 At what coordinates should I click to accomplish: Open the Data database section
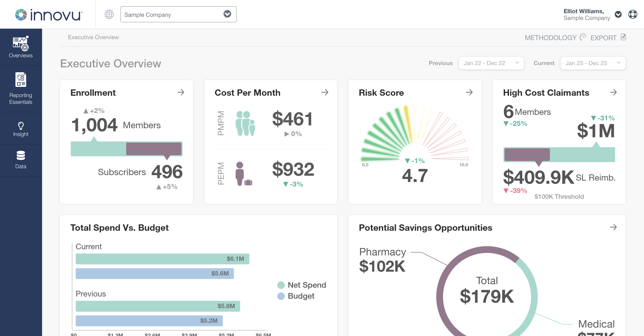(21, 160)
